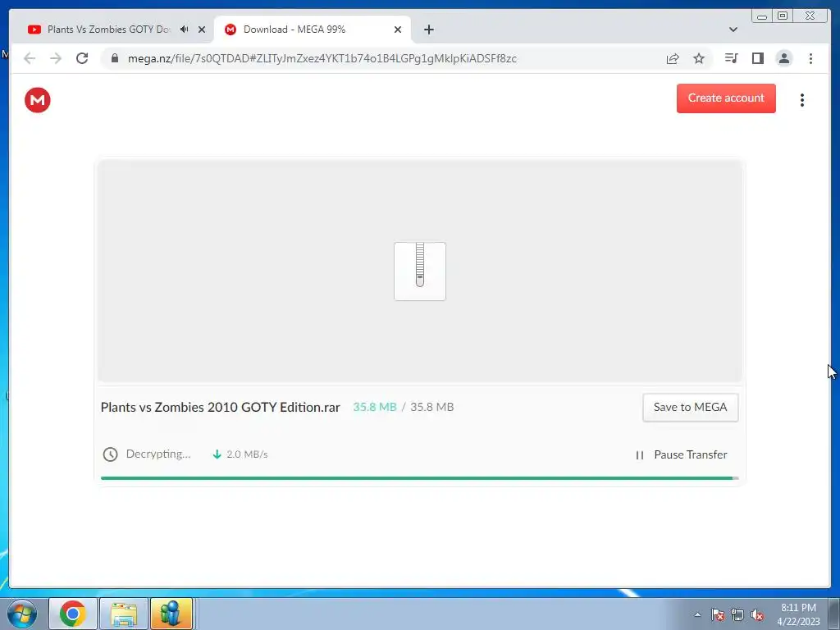The width and height of the screenshot is (840, 630).
Task: Close the YouTube tab
Action: tap(202, 30)
